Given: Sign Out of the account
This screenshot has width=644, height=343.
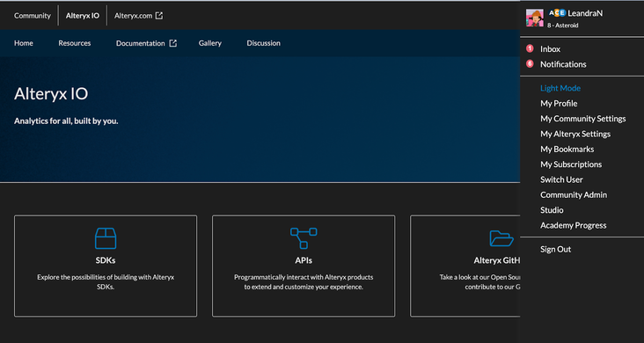Looking at the screenshot, I should 555,249.
